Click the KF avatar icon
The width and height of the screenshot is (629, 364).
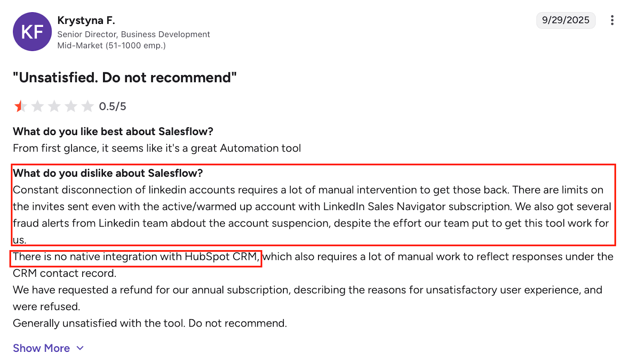tap(32, 31)
